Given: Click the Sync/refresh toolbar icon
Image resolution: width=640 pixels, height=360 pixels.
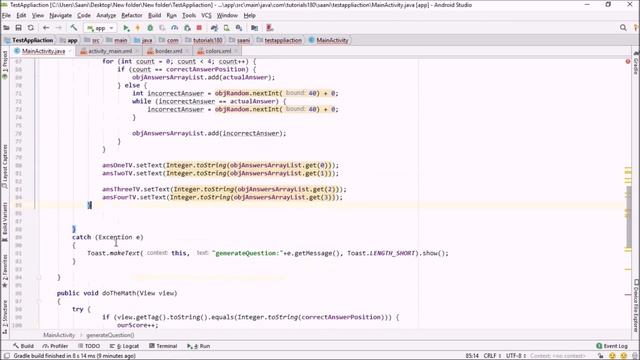Looking at the screenshot, I should click(31, 28).
